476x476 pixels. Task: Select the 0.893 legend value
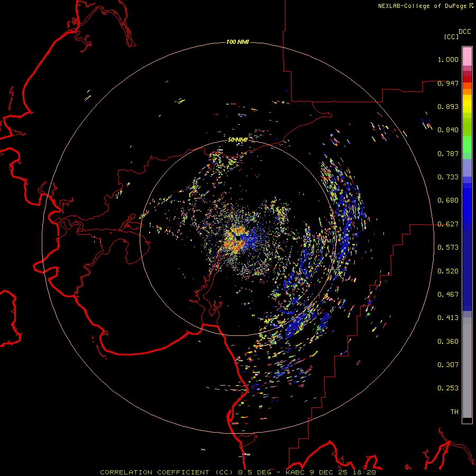coord(448,106)
